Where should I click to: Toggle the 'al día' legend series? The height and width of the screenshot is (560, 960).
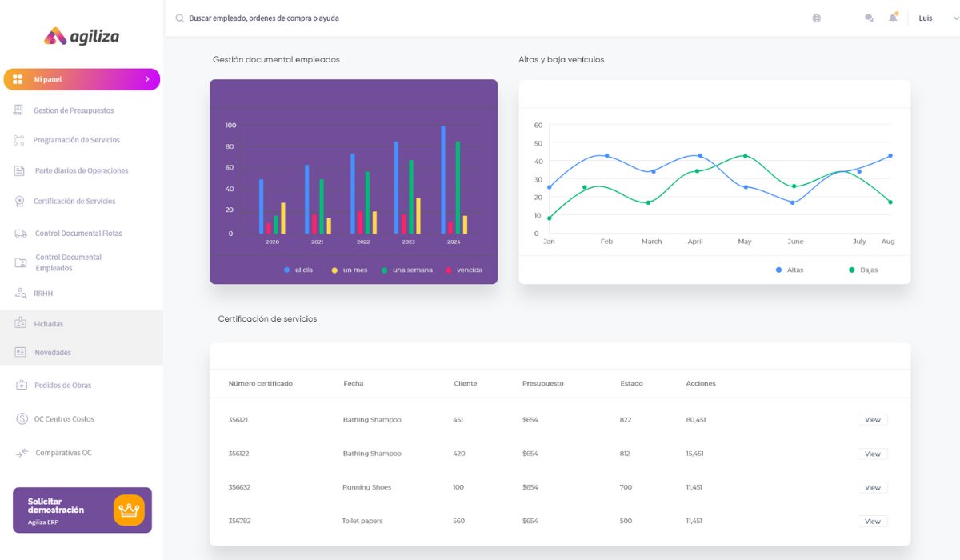tap(298, 270)
